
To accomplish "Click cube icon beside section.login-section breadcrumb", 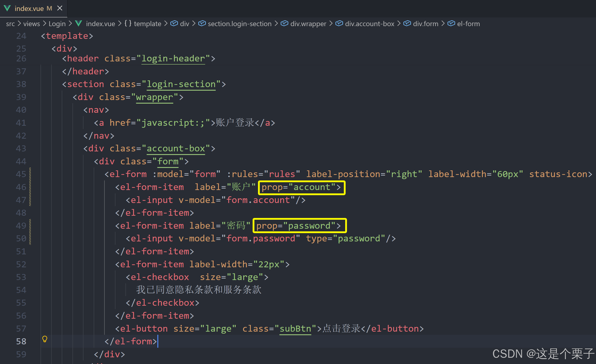I will tap(202, 23).
